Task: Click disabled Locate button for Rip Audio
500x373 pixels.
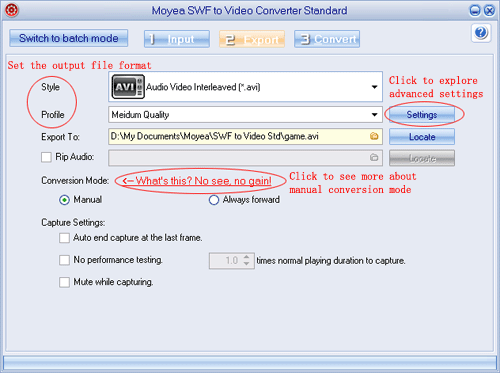Action: (422, 158)
